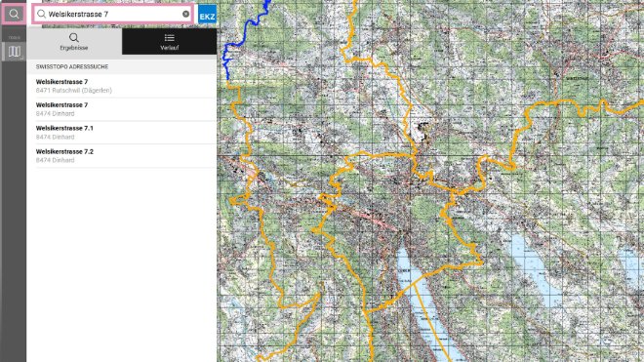
Task: Open the search tool in the dark sidebar
Action: 14,14
